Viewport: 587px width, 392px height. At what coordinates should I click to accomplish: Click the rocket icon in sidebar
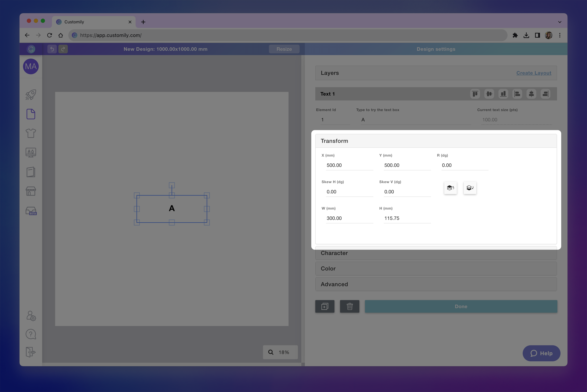click(31, 95)
